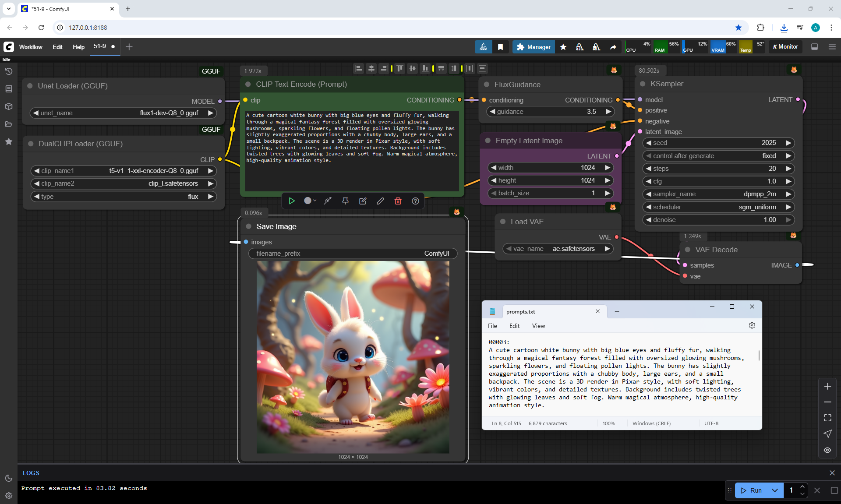This screenshot has width=841, height=504.
Task: Click the green play icon in node toolbar
Action: tap(292, 201)
